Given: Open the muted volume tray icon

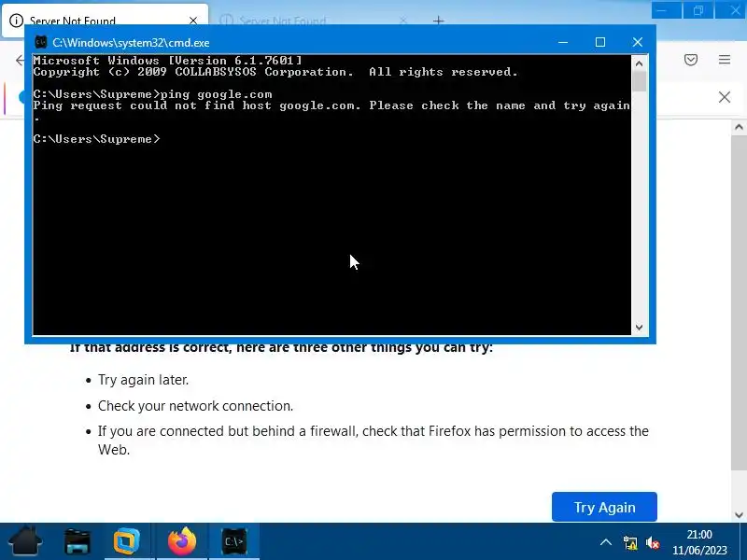Looking at the screenshot, I should click(653, 542).
